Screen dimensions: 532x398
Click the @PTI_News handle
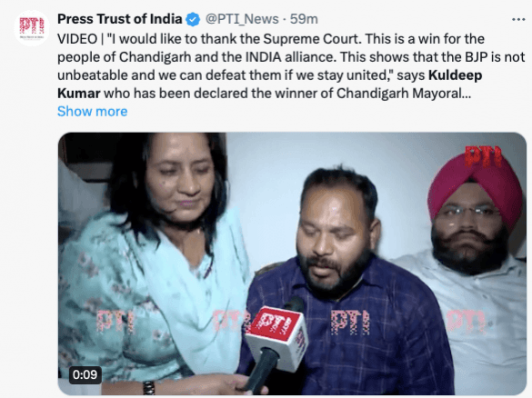click(x=242, y=19)
